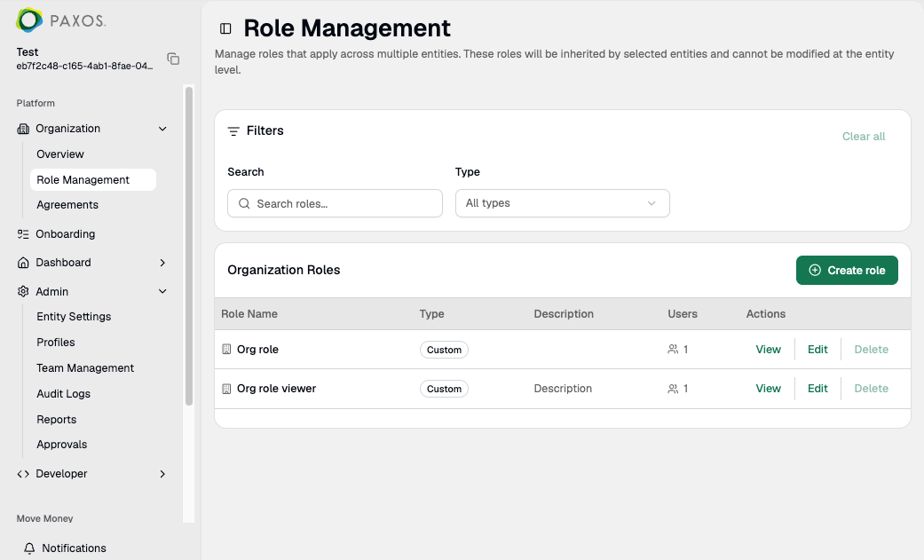924x560 pixels.
Task: Delete the Org role viewer
Action: click(x=871, y=389)
